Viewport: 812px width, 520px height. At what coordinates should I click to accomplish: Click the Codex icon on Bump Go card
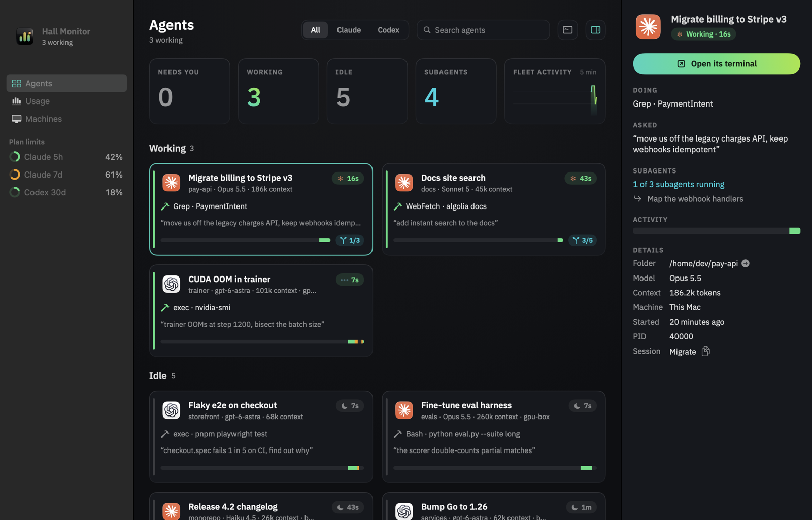[x=404, y=511]
